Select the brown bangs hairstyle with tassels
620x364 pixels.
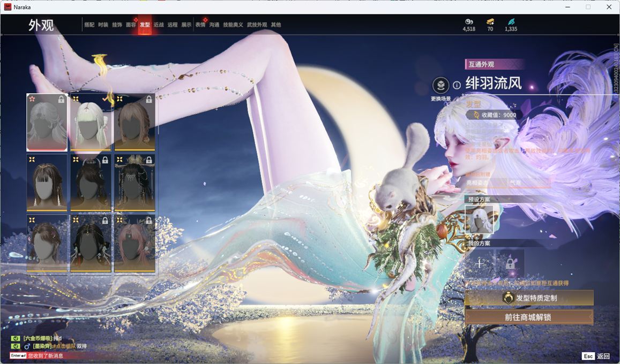coord(47,183)
